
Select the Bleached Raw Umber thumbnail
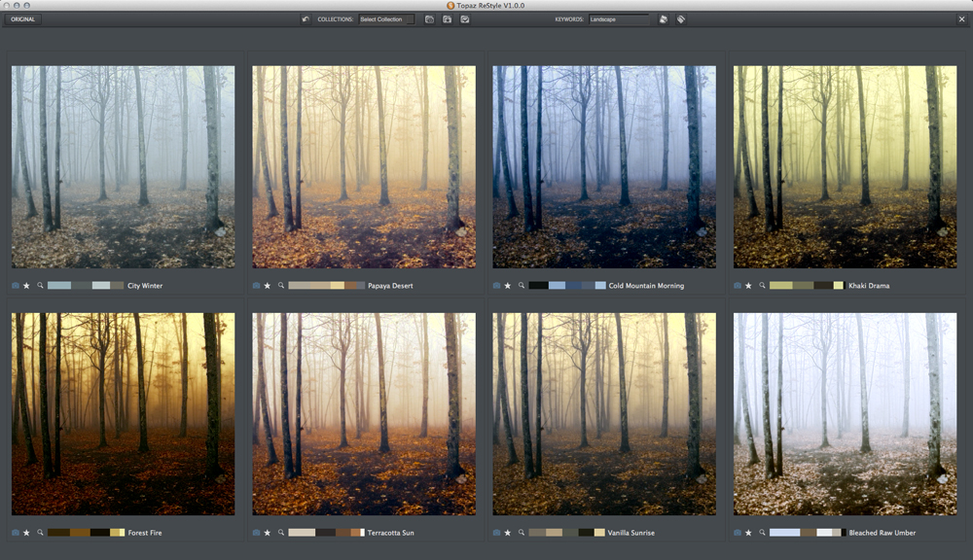click(846, 413)
